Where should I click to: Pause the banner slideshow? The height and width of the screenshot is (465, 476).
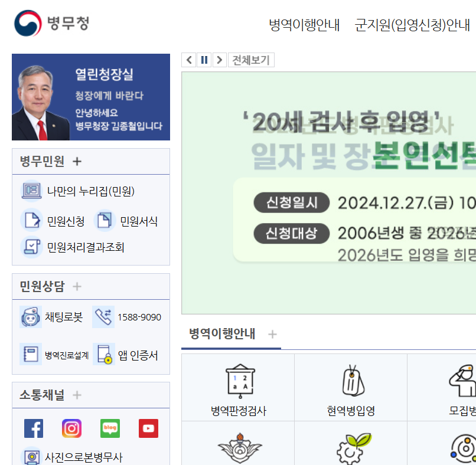coord(204,60)
